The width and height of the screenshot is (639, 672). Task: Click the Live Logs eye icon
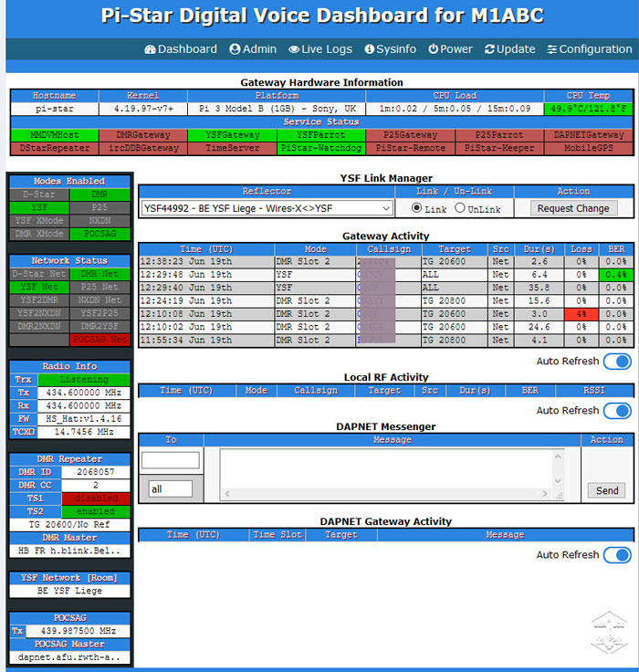pyautogui.click(x=294, y=49)
